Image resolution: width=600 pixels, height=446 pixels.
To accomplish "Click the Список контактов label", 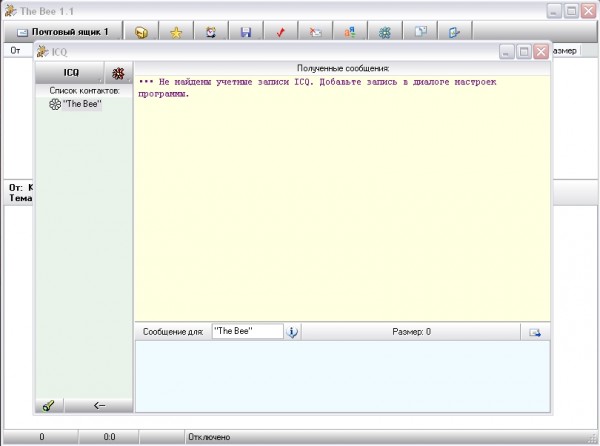I will (x=85, y=91).
